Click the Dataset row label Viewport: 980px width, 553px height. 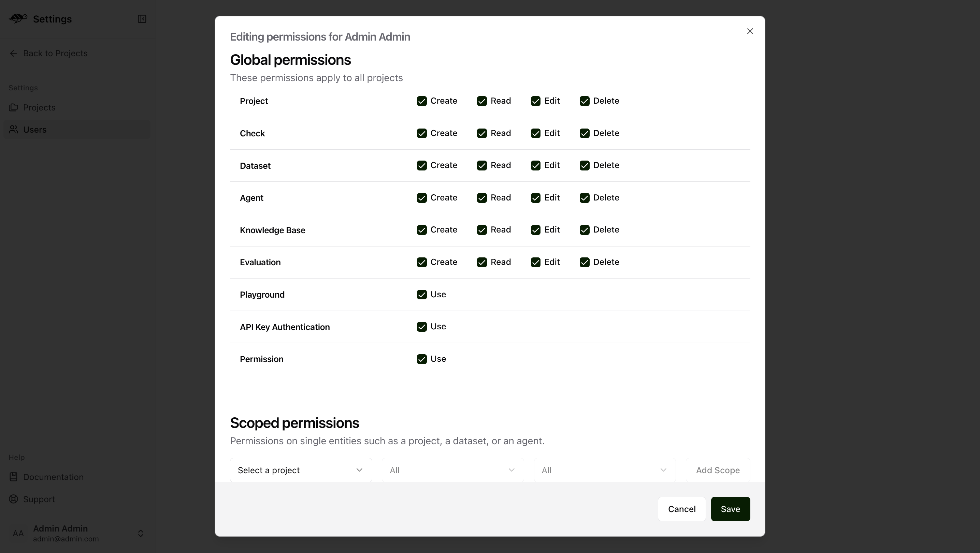pyautogui.click(x=255, y=166)
